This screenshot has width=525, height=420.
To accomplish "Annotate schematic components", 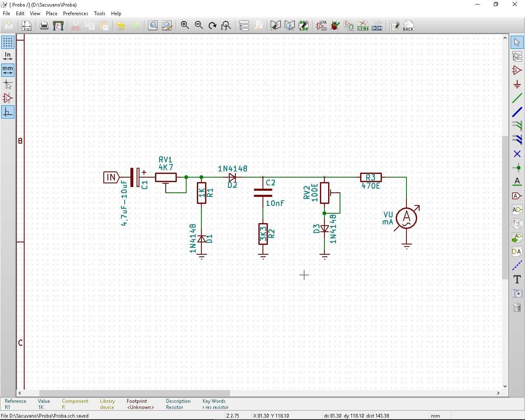I will tap(321, 26).
